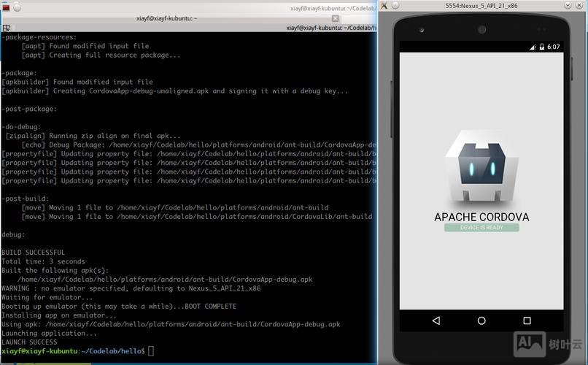The width and height of the screenshot is (588, 365).
Task: Tap the 'APACHE CORDOVA' heading text
Action: [x=481, y=217]
